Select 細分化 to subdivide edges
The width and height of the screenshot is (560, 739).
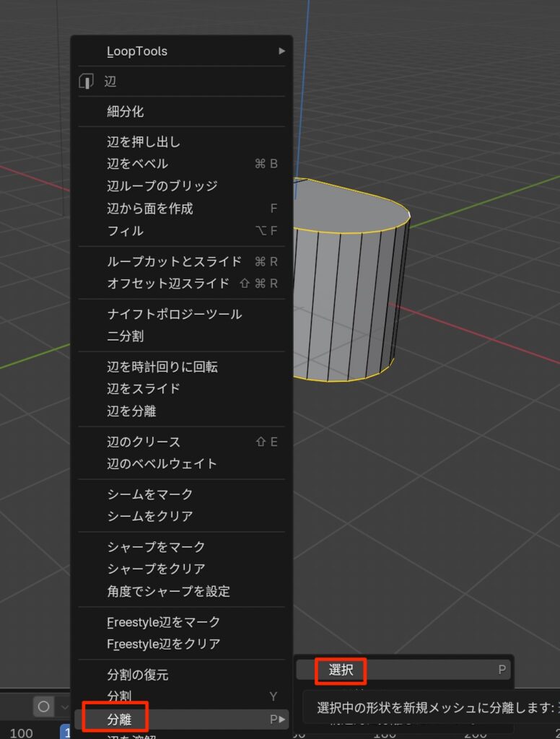tap(126, 112)
